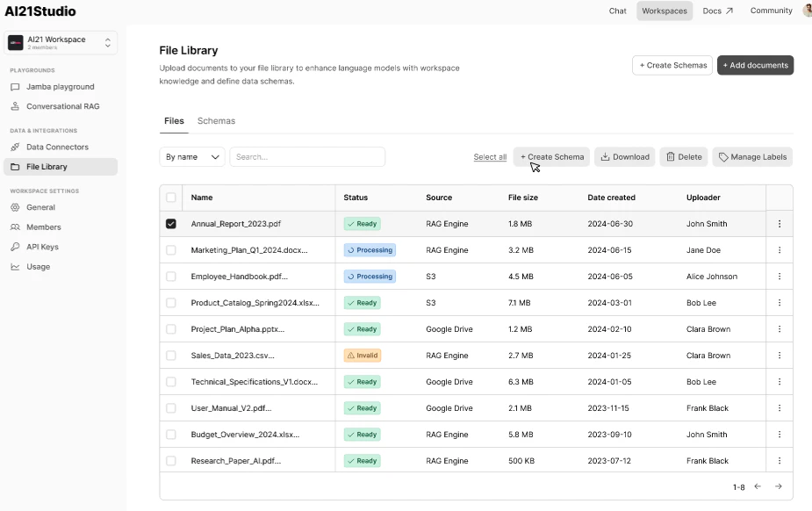This screenshot has width=812, height=511.
Task: Open the 'By name' sort dropdown
Action: point(191,156)
